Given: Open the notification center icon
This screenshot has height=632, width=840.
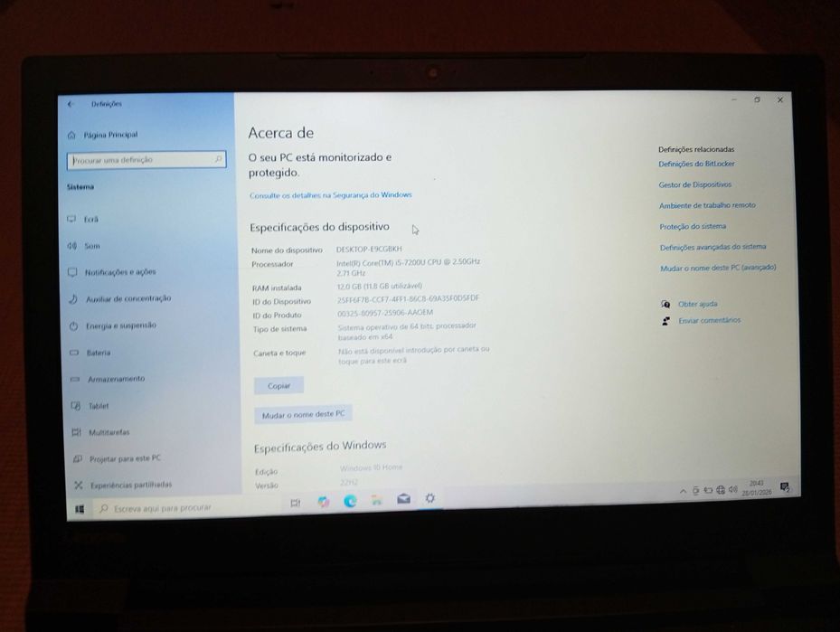Looking at the screenshot, I should [x=785, y=486].
